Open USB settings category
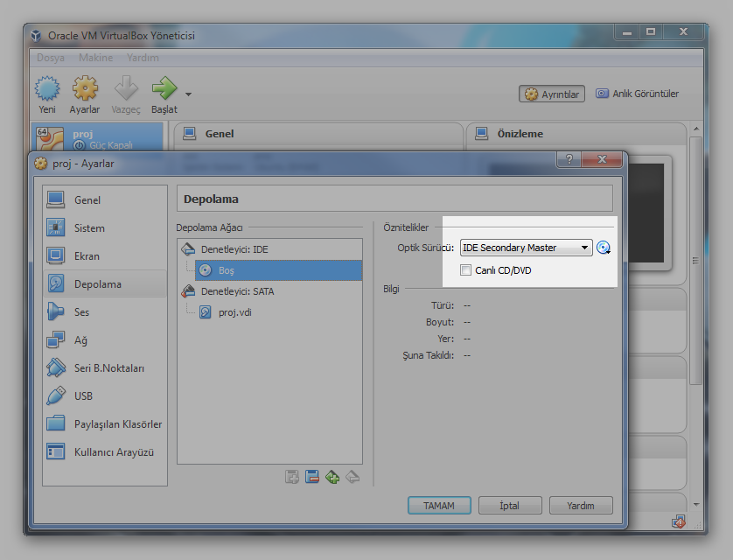733x560 pixels. click(x=105, y=396)
